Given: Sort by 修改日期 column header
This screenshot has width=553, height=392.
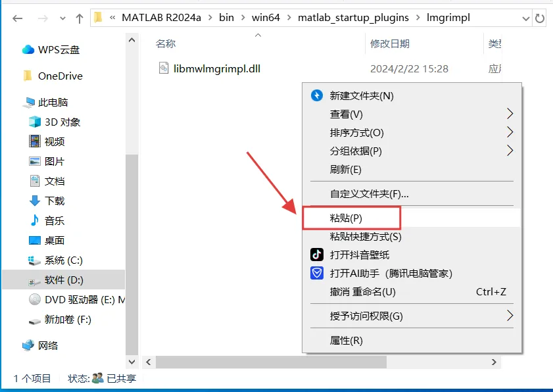Looking at the screenshot, I should pos(389,44).
